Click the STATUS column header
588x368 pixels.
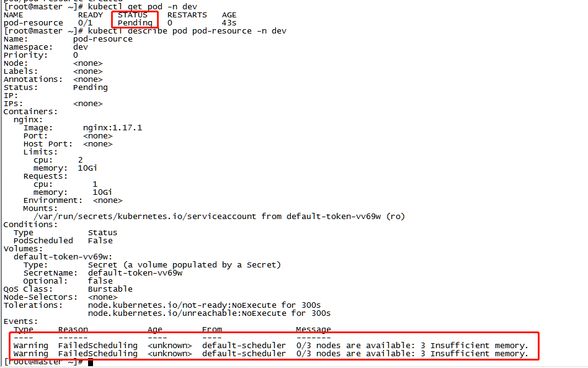pos(133,15)
